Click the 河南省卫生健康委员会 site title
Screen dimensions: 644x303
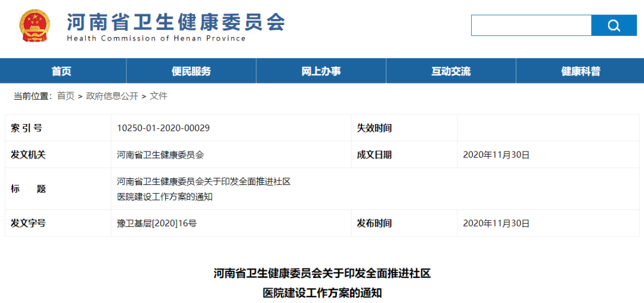tap(176, 21)
